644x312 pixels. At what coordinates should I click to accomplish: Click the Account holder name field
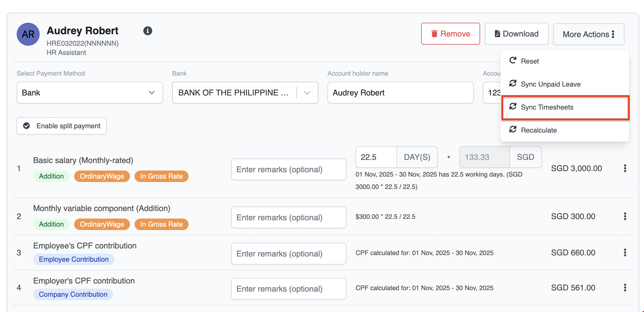point(400,93)
